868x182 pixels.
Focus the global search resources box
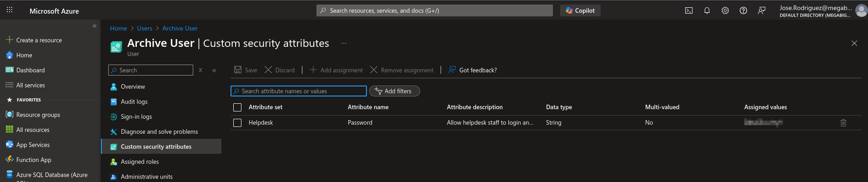click(x=435, y=10)
